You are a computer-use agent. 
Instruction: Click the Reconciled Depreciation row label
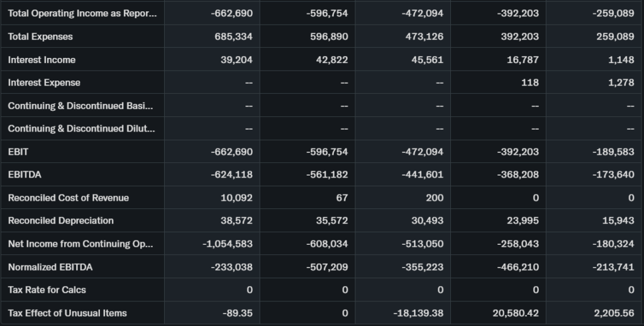(61, 220)
